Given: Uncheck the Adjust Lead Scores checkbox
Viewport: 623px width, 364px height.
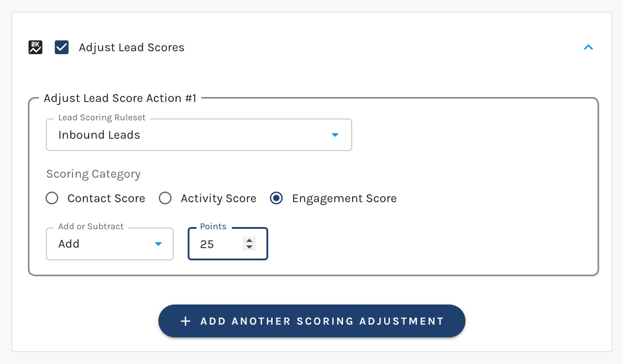Looking at the screenshot, I should 62,47.
